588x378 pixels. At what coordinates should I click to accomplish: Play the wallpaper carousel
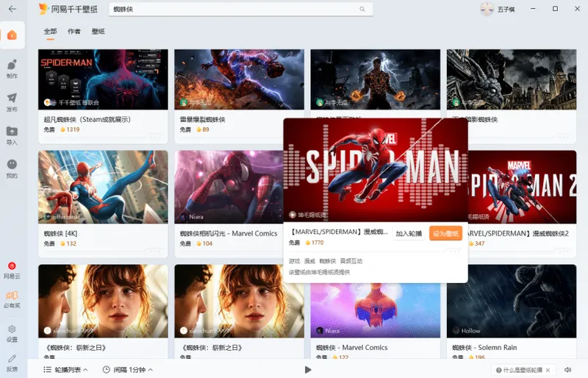(x=308, y=370)
